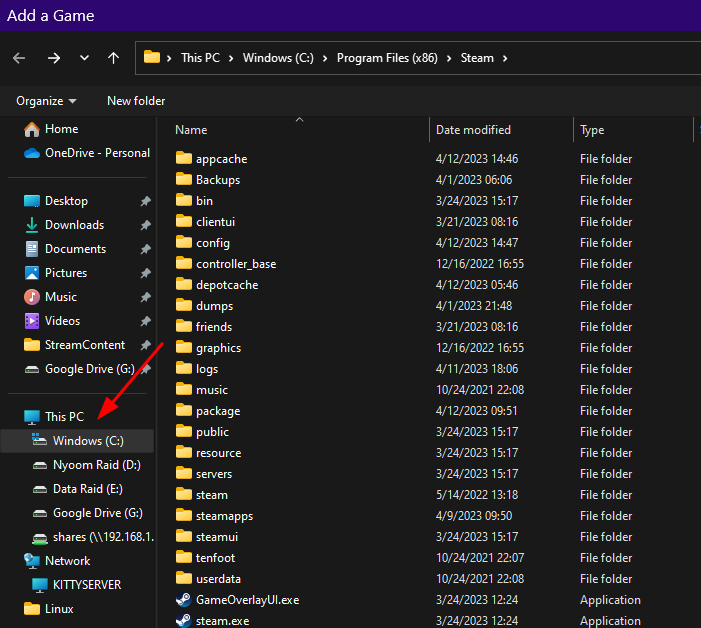701x628 pixels.
Task: Select the steam.exe application icon
Action: pos(183,621)
